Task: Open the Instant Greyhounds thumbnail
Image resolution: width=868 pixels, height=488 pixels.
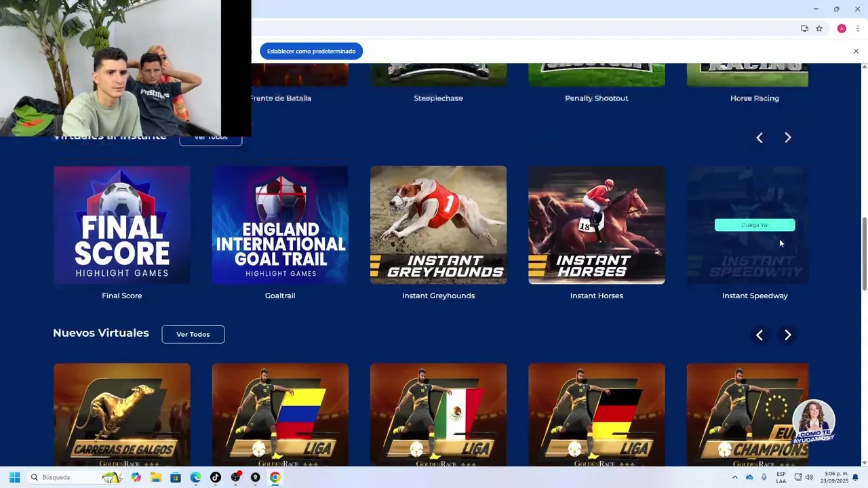Action: click(438, 225)
